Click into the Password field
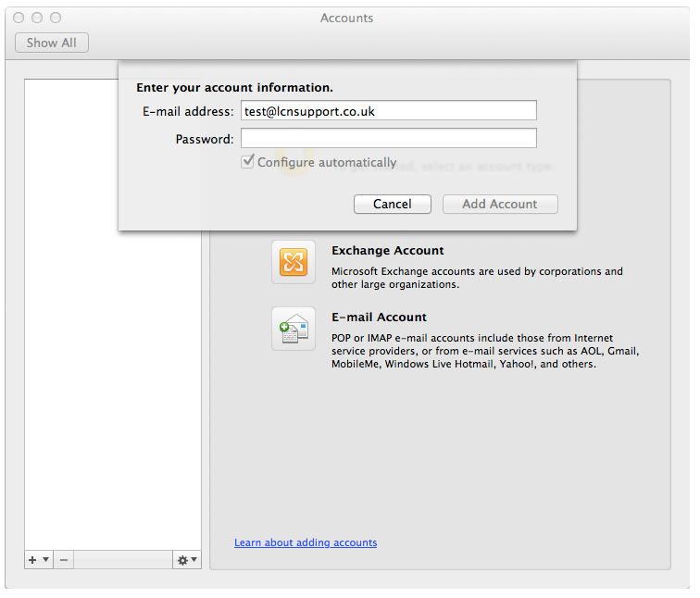 click(388, 139)
